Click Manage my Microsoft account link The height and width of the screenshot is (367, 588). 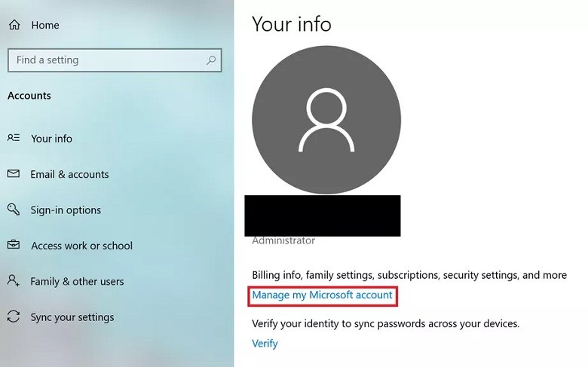coord(322,295)
